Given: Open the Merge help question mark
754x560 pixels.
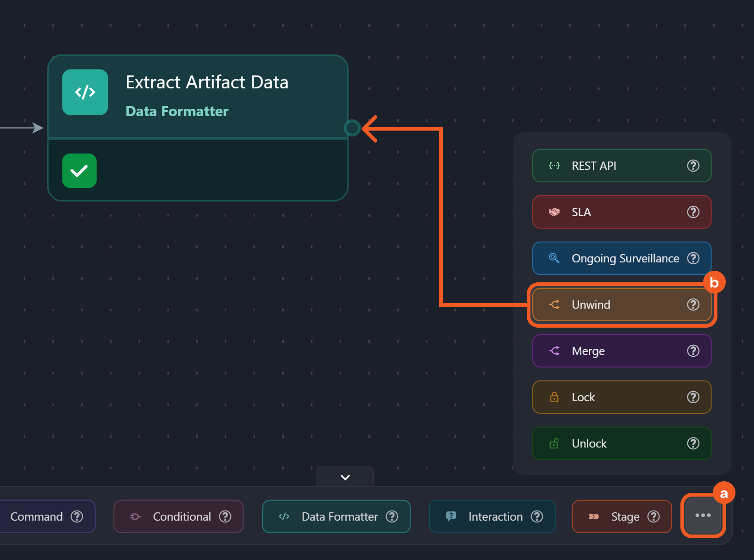Looking at the screenshot, I should [693, 351].
